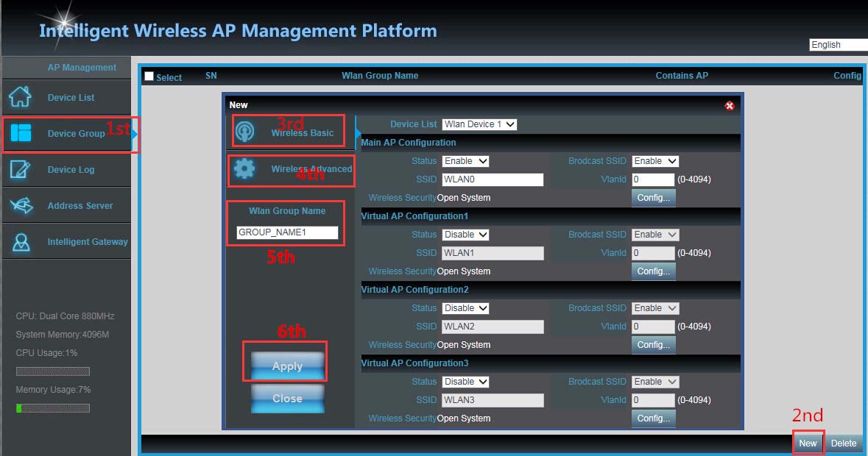The width and height of the screenshot is (868, 456).
Task: Open Virtual AP Configuration1 Status dropdown
Action: (x=465, y=235)
